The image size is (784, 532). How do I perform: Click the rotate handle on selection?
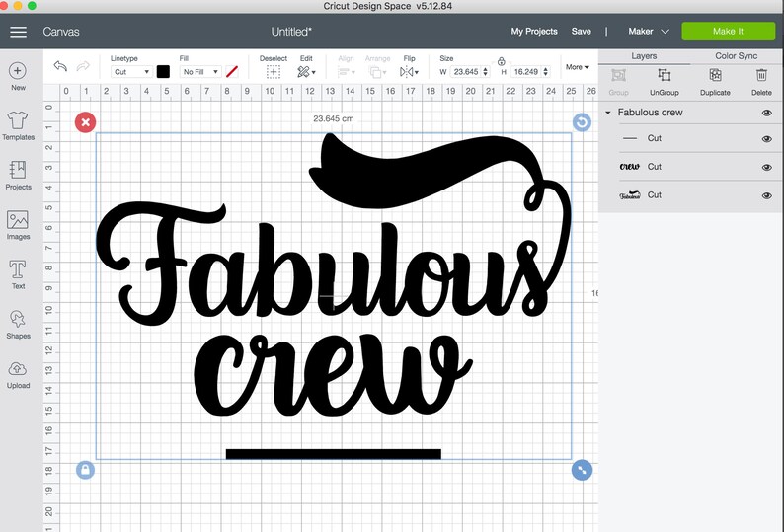coord(582,122)
